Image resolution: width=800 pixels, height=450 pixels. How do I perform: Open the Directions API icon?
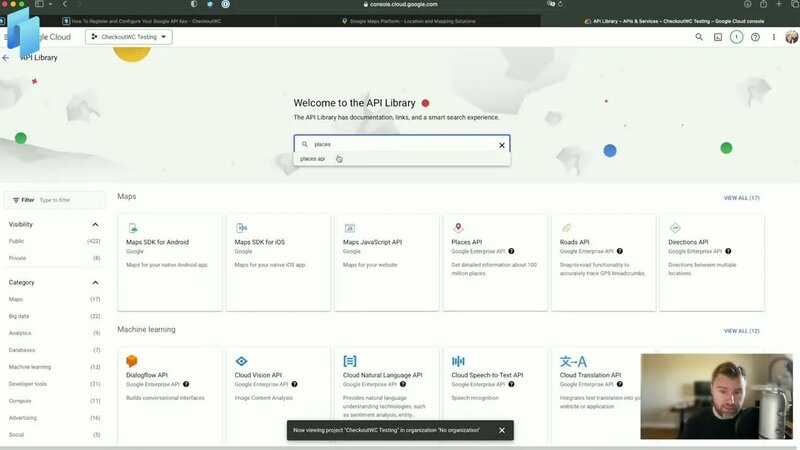point(675,228)
